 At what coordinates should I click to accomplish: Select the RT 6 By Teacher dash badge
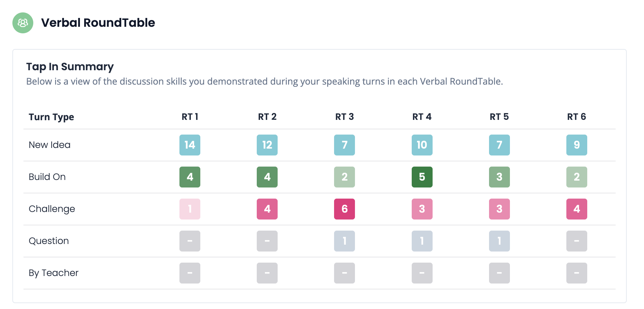pos(576,273)
